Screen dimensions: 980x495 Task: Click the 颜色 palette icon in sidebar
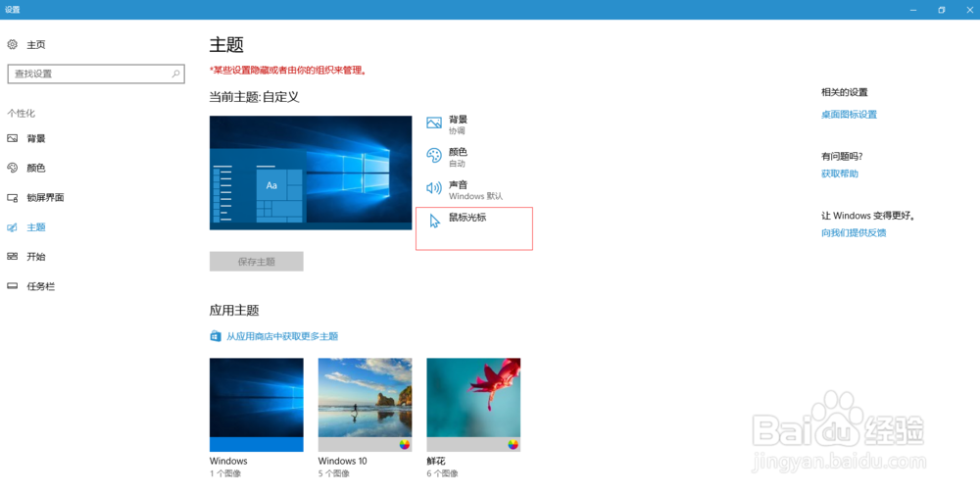click(x=13, y=168)
